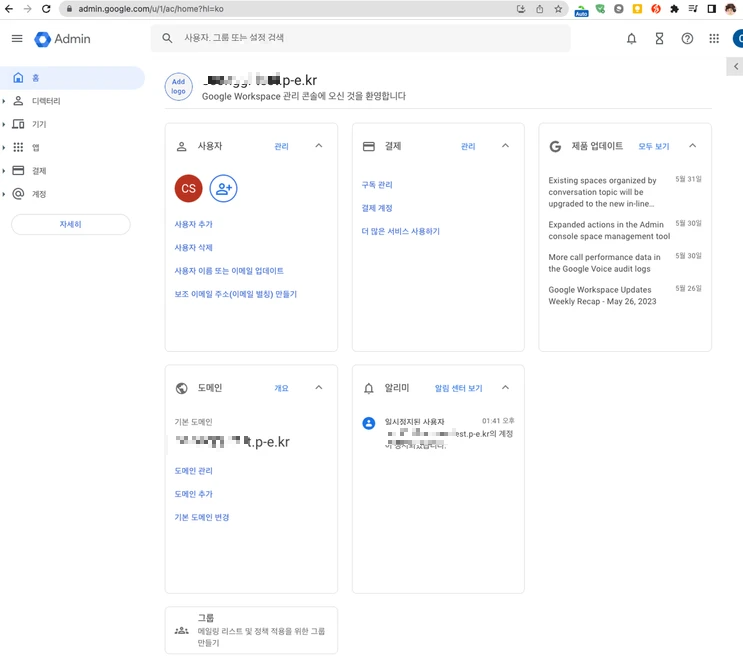The height and width of the screenshot is (664, 743).
Task: Click 보조 이메일 주소 만들기 link
Action: click(x=236, y=294)
